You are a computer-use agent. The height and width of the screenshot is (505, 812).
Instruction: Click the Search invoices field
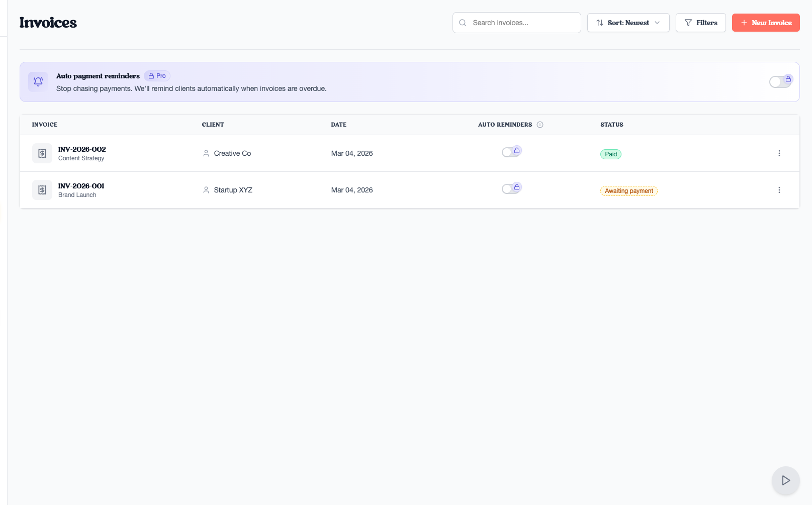[x=516, y=23]
